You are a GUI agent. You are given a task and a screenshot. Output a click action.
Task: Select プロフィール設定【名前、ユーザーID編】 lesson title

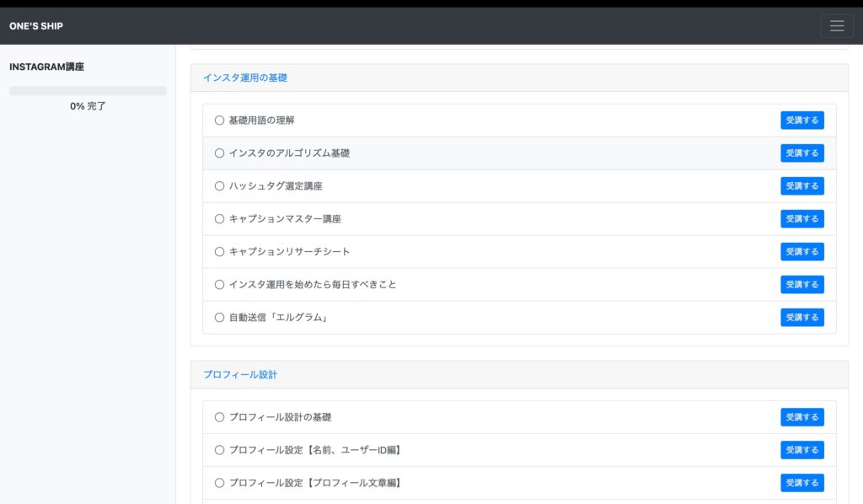tap(316, 450)
